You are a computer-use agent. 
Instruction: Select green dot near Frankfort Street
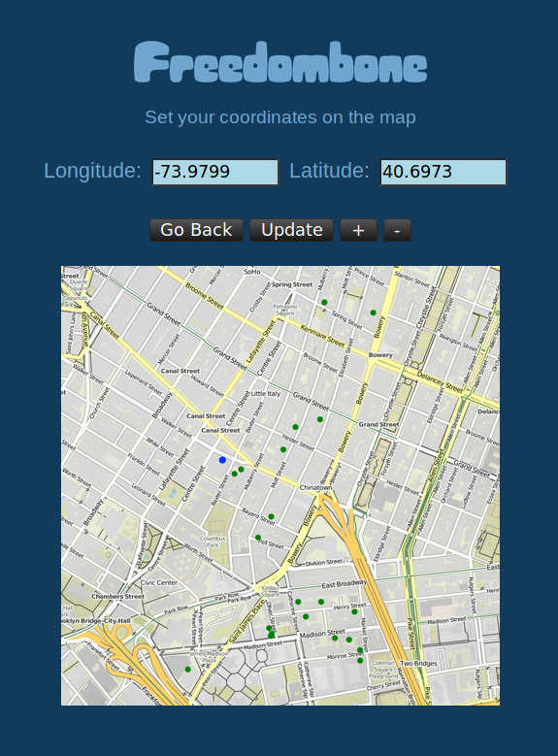(187, 670)
